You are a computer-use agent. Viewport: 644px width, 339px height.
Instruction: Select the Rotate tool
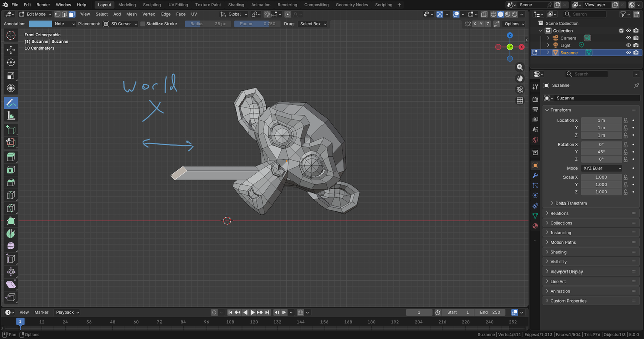11,62
